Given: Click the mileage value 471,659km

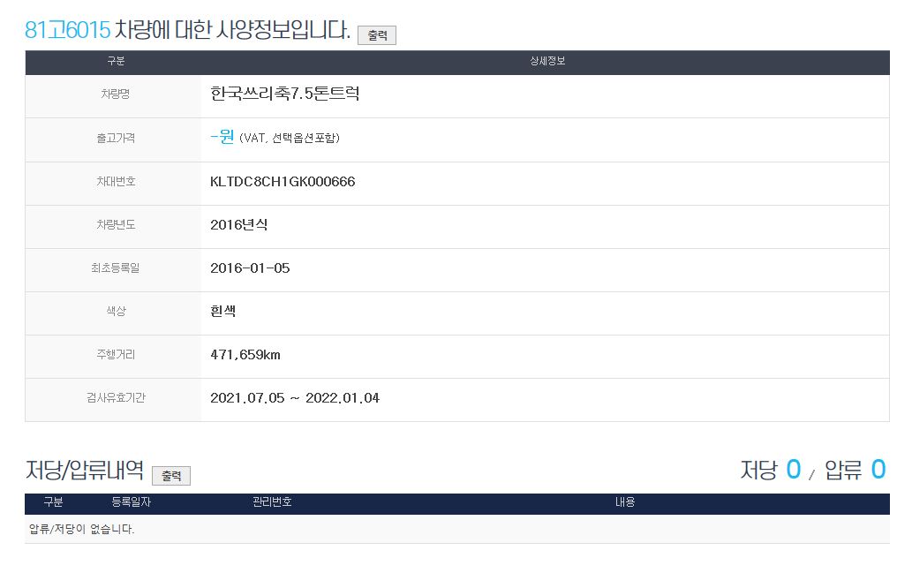Looking at the screenshot, I should click(245, 355).
